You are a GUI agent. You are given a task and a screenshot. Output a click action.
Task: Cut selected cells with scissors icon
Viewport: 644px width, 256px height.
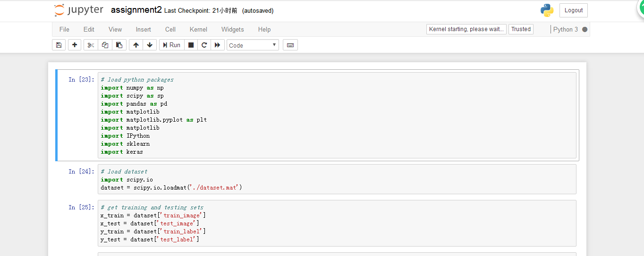[x=91, y=45]
